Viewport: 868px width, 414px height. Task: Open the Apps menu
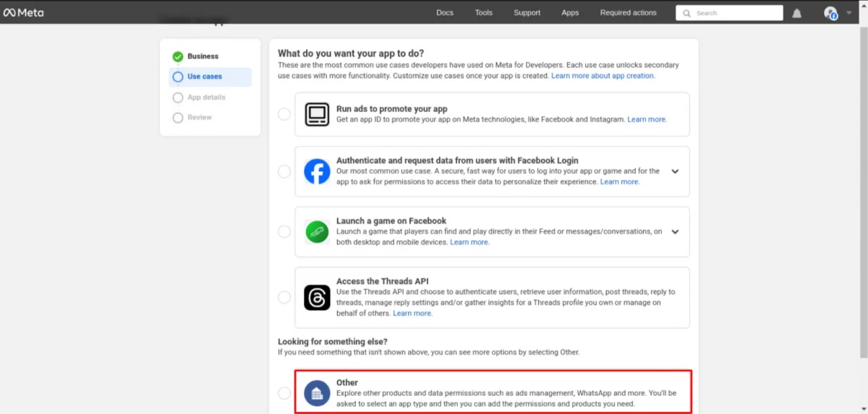pos(570,13)
